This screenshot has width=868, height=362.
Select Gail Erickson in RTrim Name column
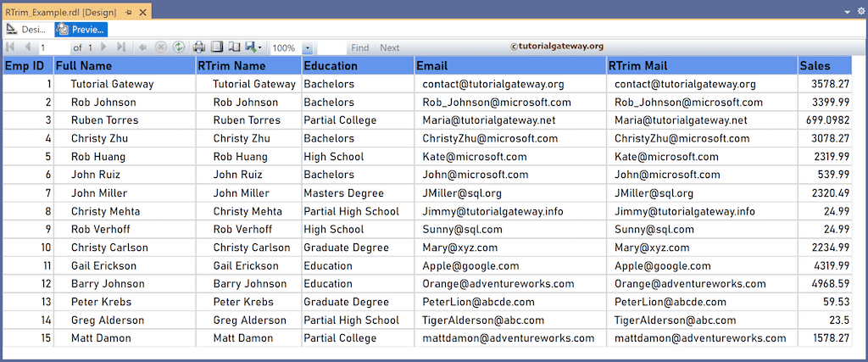[246, 265]
